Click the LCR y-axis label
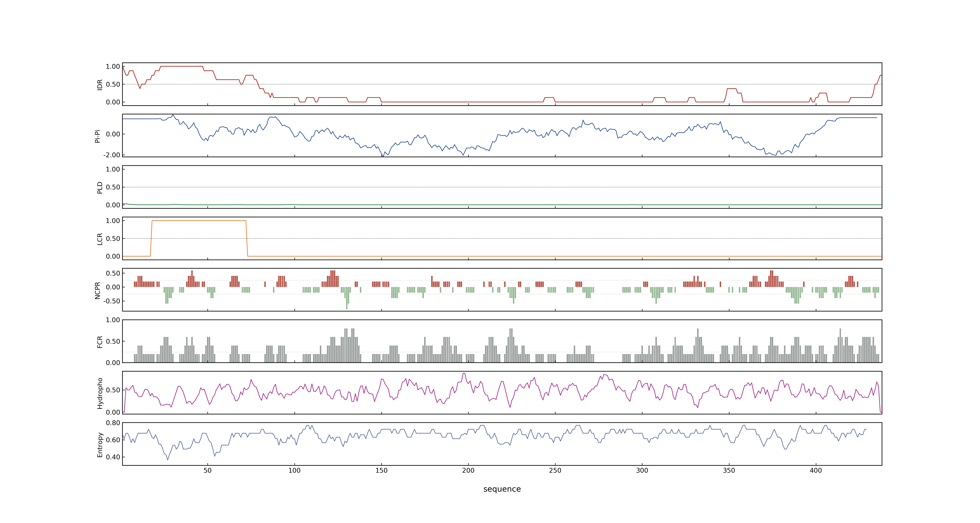This screenshot has height=523, width=980. 100,239
